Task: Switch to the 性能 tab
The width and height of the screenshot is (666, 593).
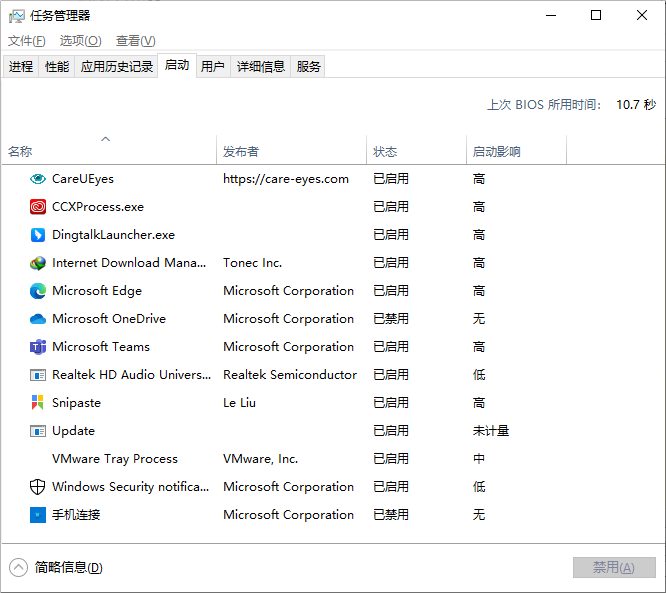Action: pos(56,66)
